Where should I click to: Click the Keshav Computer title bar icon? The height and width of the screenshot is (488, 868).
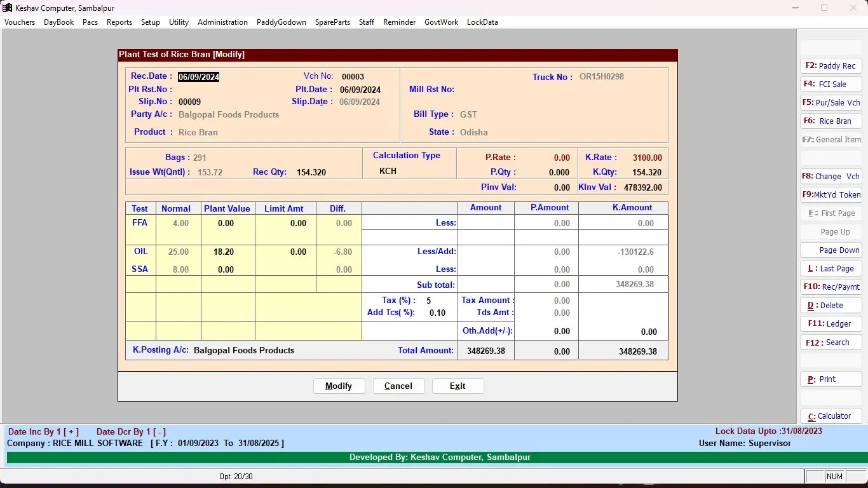click(8, 8)
